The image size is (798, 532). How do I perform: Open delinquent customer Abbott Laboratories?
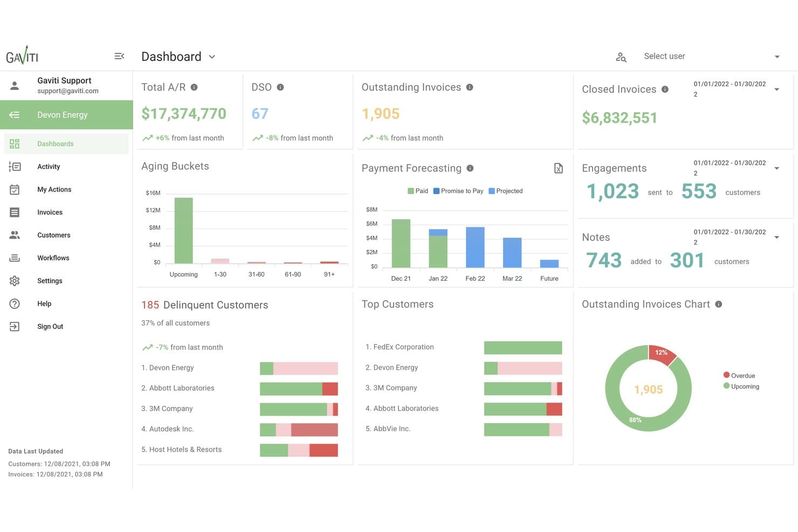182,388
